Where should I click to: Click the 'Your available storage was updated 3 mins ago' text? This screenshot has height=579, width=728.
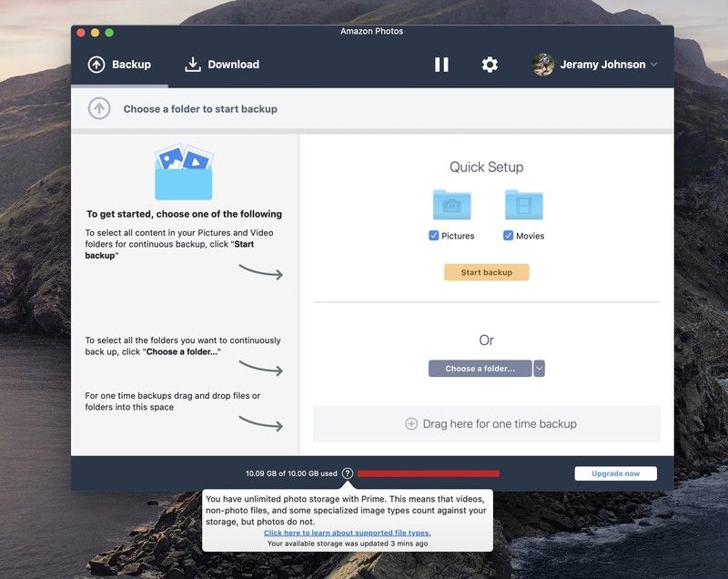[x=348, y=543]
